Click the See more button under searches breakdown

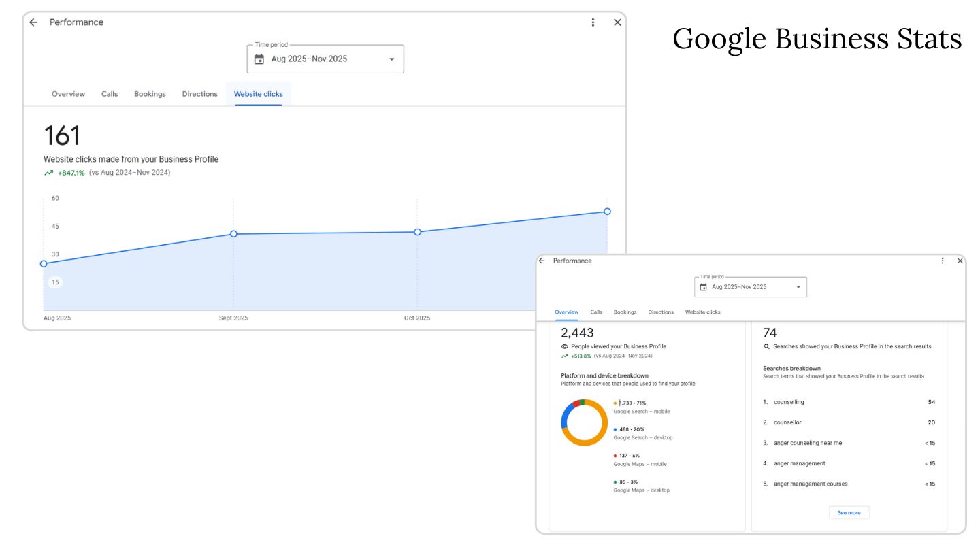[849, 512]
